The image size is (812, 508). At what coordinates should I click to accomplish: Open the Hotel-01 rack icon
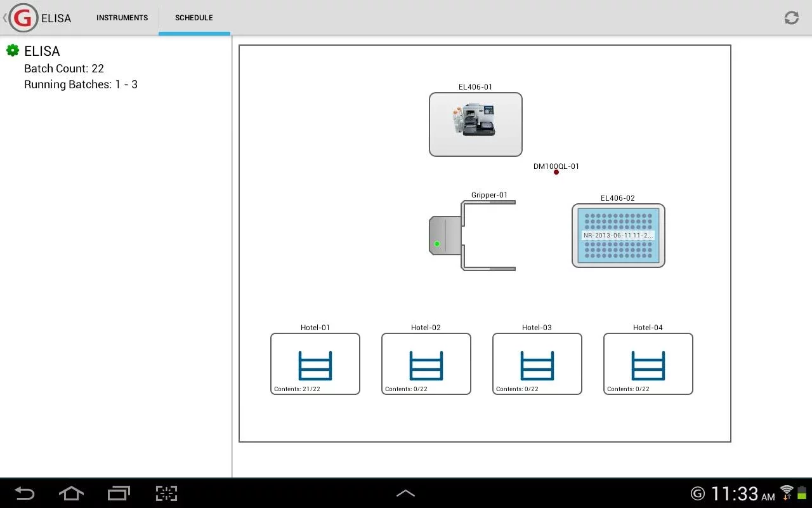pyautogui.click(x=315, y=364)
